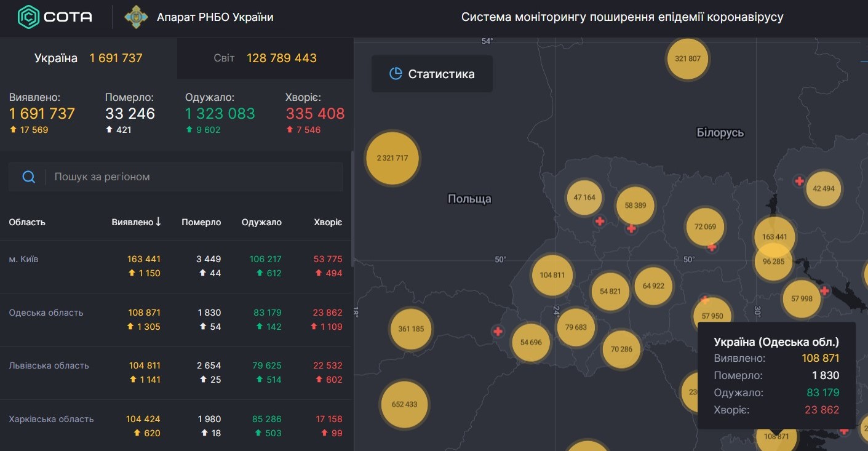Click Харківська recovered value 85 286
The width and height of the screenshot is (868, 451).
[268, 419]
